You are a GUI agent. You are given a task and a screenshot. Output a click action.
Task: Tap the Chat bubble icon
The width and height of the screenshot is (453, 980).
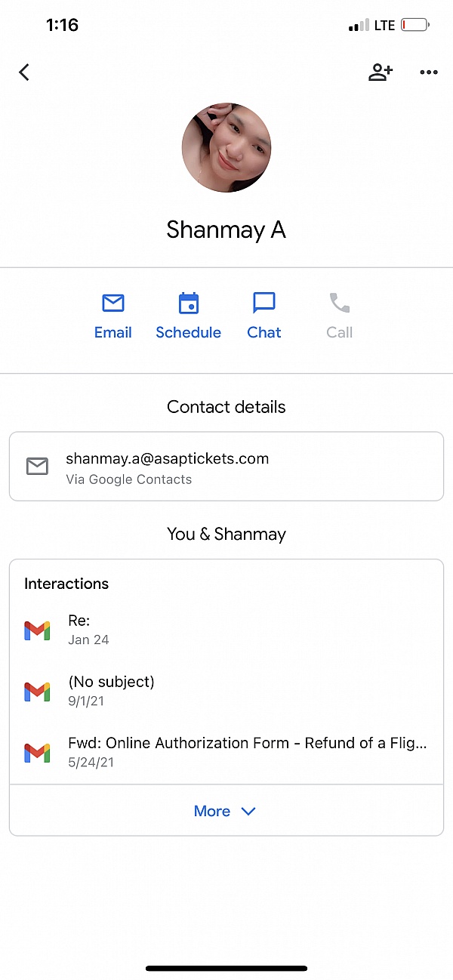[x=264, y=304]
